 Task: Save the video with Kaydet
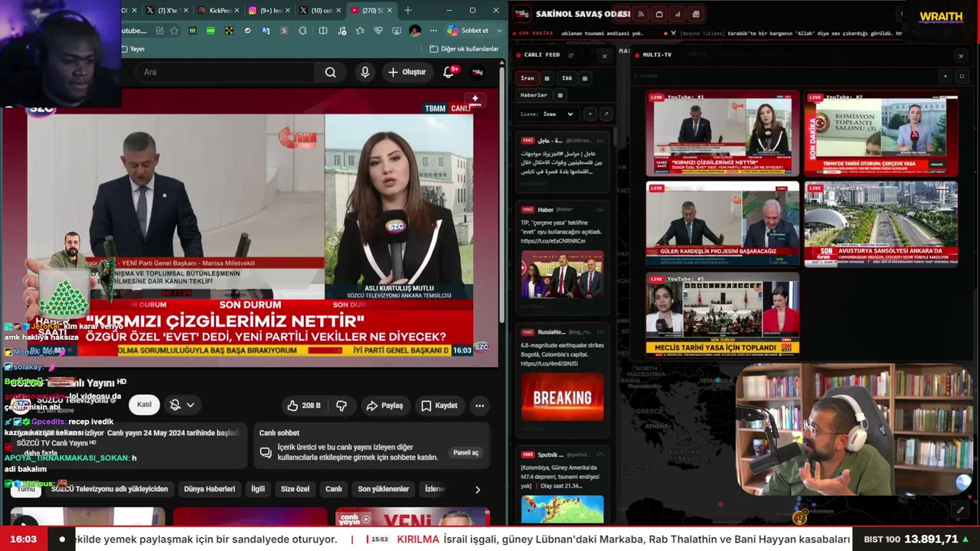click(439, 406)
